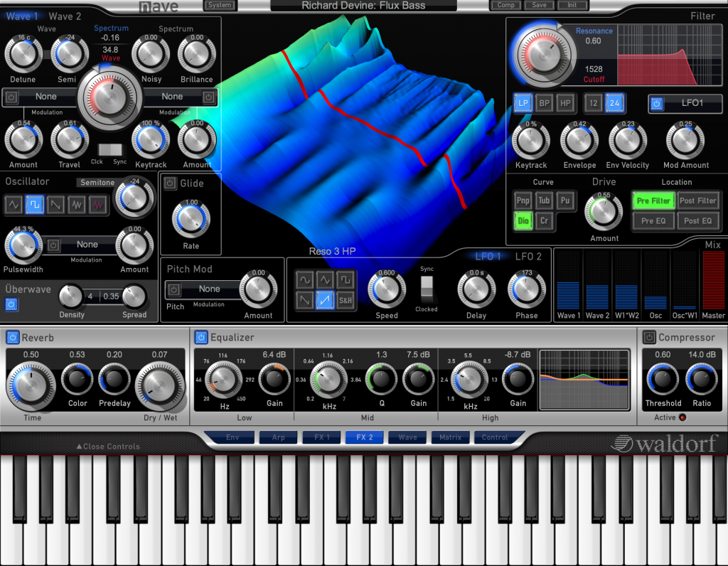Toggle the Überwave power switch

[13, 303]
